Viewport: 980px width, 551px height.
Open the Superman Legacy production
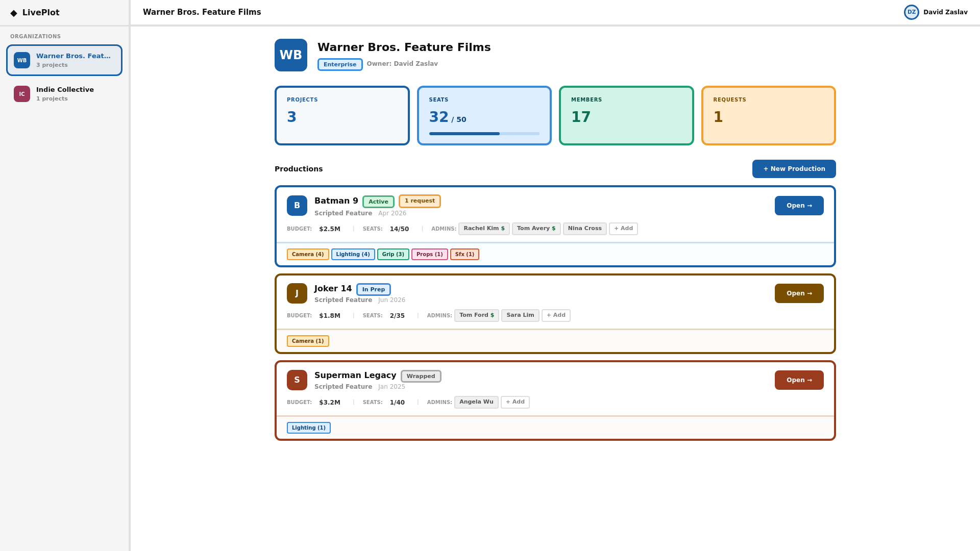coord(799,380)
